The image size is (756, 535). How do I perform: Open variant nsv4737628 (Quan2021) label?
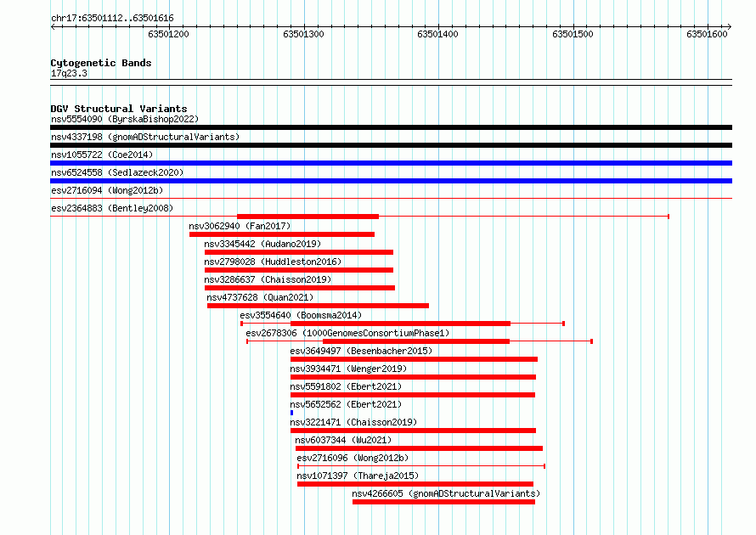tap(260, 297)
